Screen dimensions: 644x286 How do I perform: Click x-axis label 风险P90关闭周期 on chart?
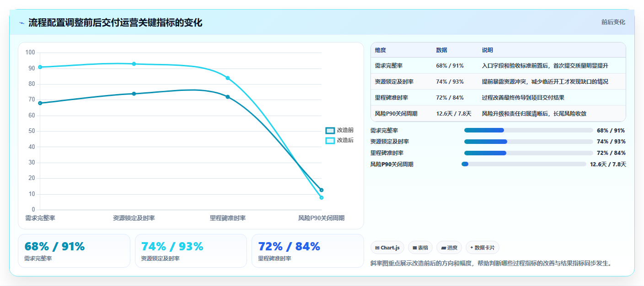(322, 218)
